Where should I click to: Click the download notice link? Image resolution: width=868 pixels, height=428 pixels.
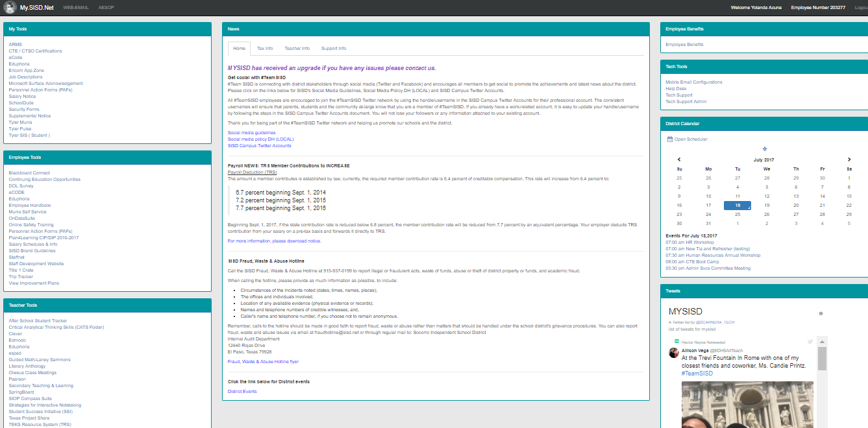[x=274, y=241]
